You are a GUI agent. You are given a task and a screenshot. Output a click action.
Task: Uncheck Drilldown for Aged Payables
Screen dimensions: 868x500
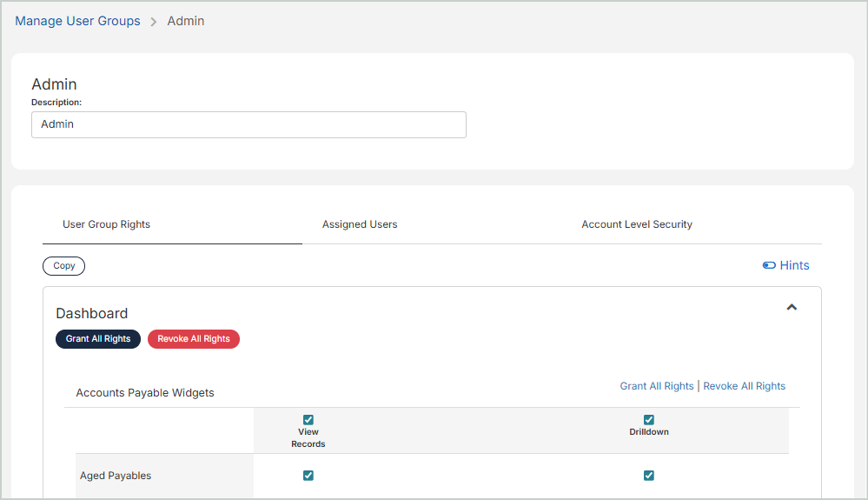click(649, 476)
